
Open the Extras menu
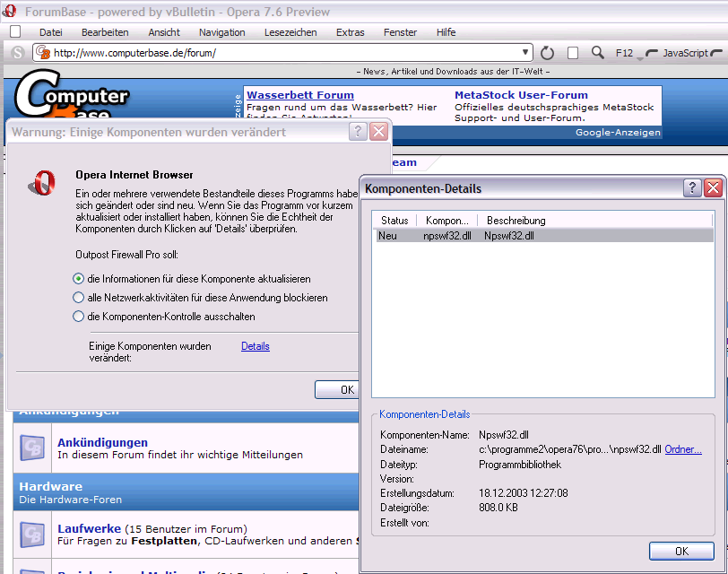pyautogui.click(x=350, y=32)
